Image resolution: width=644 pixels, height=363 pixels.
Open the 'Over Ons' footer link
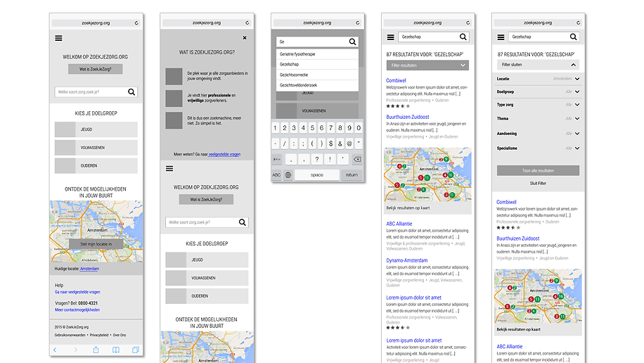(x=120, y=336)
